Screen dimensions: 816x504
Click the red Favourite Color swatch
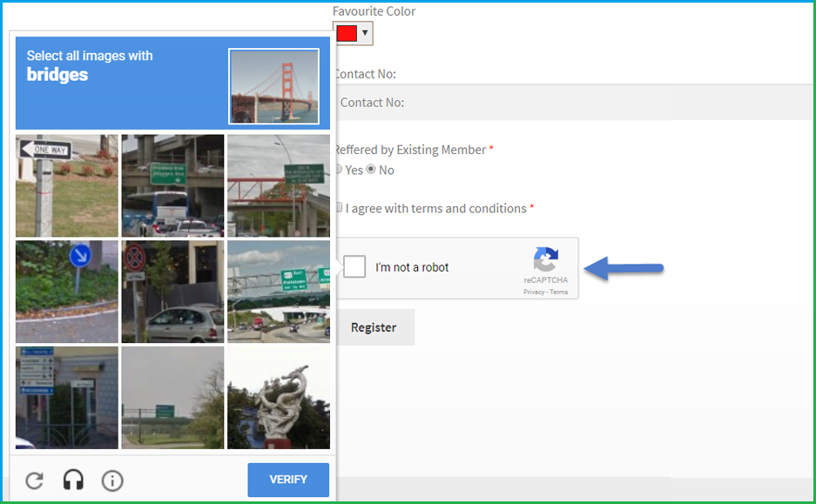(x=347, y=33)
